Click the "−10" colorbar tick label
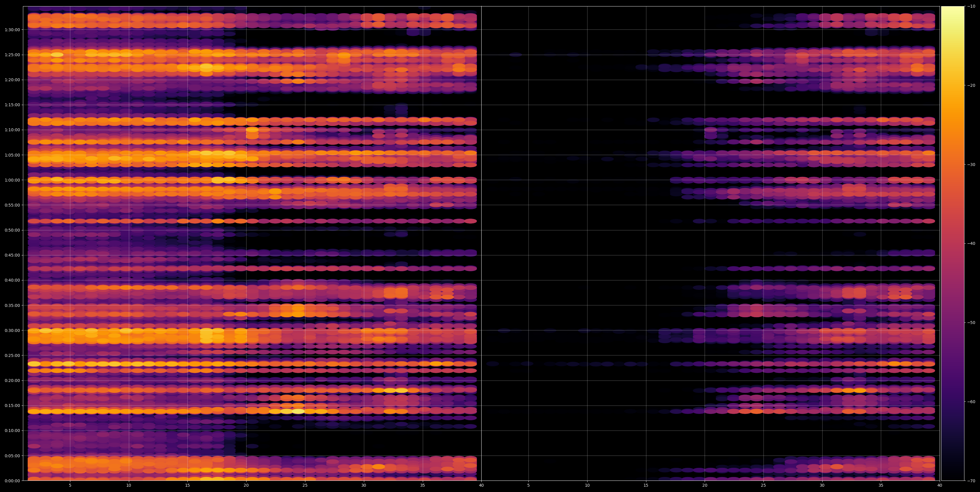980x492 pixels. point(971,6)
